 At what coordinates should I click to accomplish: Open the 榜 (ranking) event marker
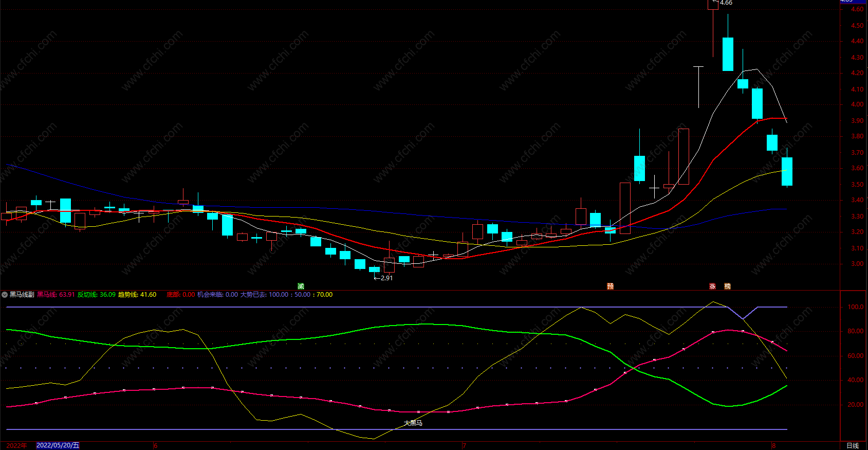(727, 286)
